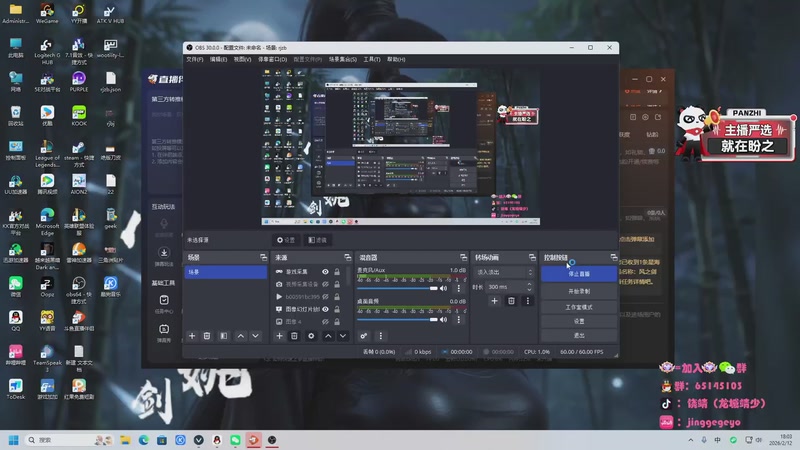This screenshot has height=450, width=800.
Task: Move the source down in the sources toolbar
Action: tap(343, 336)
